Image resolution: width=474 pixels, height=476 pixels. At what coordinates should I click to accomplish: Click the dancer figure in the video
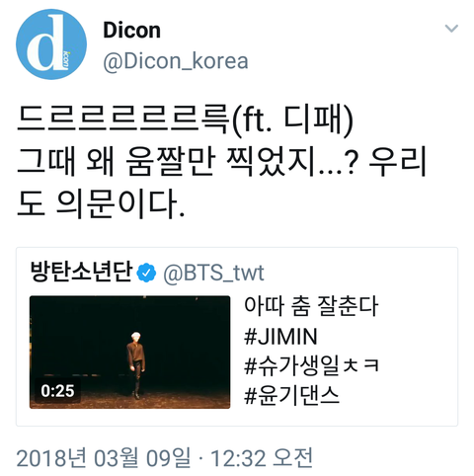pyautogui.click(x=136, y=365)
